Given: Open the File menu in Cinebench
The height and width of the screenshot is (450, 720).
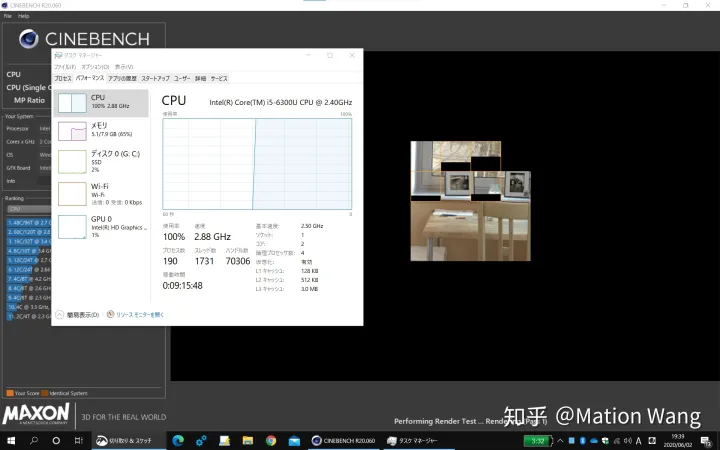Looking at the screenshot, I should pos(8,16).
